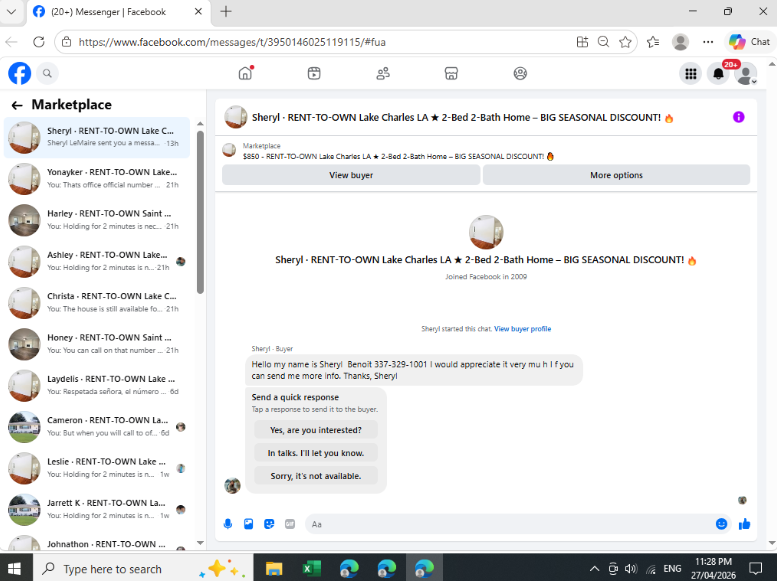Image resolution: width=777 pixels, height=581 pixels.
Task: Choose a GIF icon in composer
Action: 290,524
